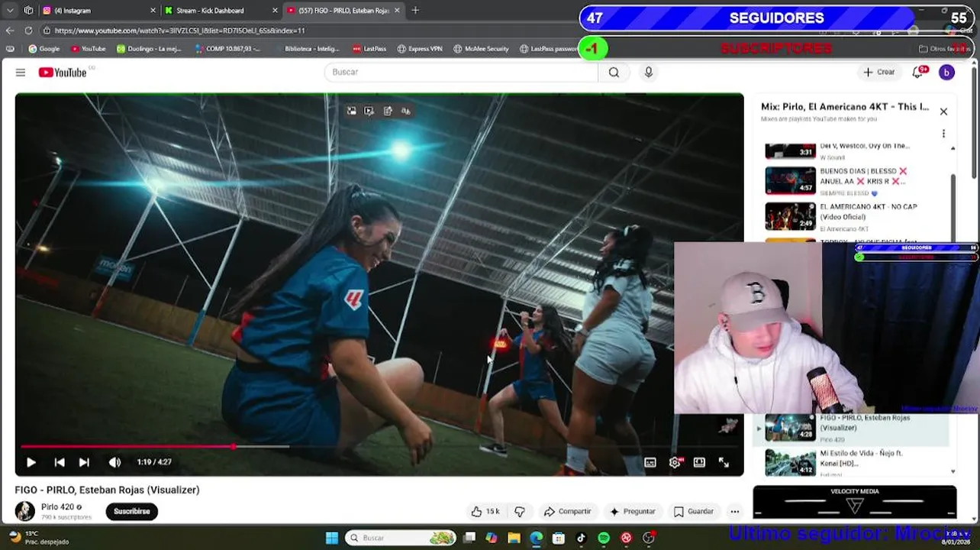Go back in the browser

10,31
